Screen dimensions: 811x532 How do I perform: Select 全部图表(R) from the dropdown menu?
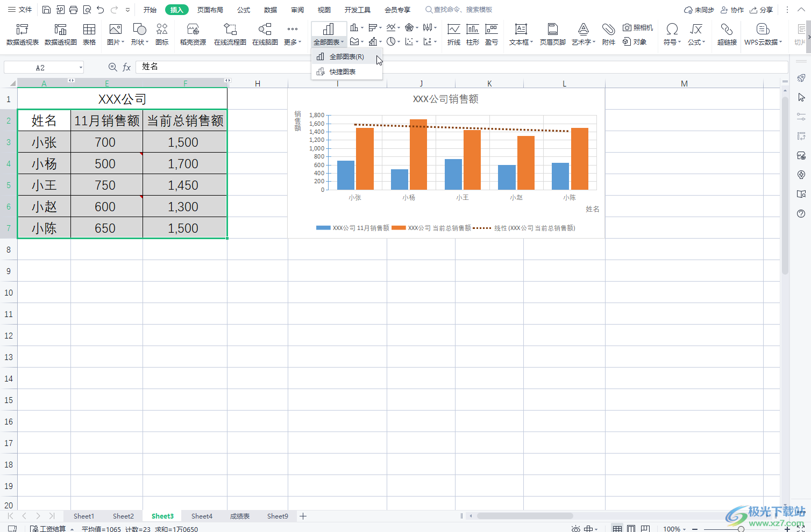347,56
